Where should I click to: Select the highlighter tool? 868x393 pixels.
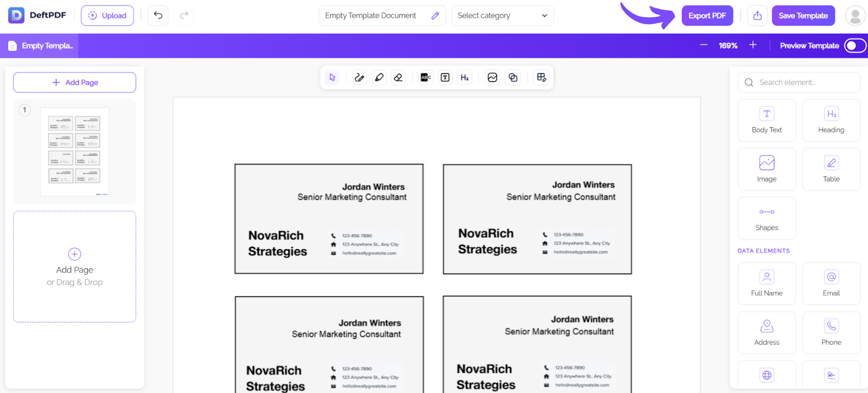click(x=379, y=78)
